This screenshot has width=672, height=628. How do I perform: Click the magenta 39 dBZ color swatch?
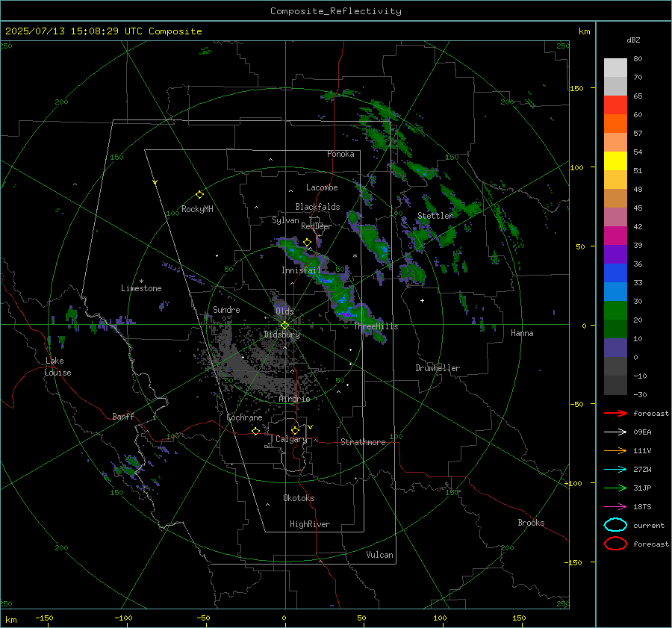(x=615, y=236)
